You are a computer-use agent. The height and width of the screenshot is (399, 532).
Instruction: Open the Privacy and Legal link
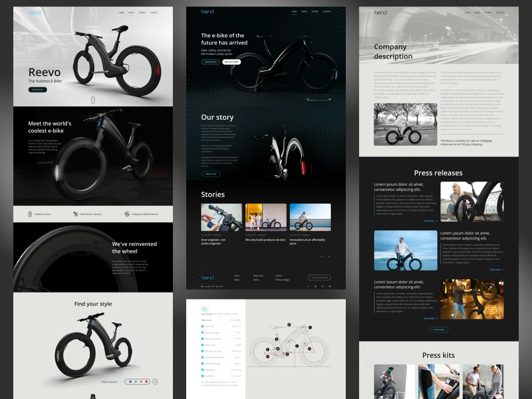(282, 280)
